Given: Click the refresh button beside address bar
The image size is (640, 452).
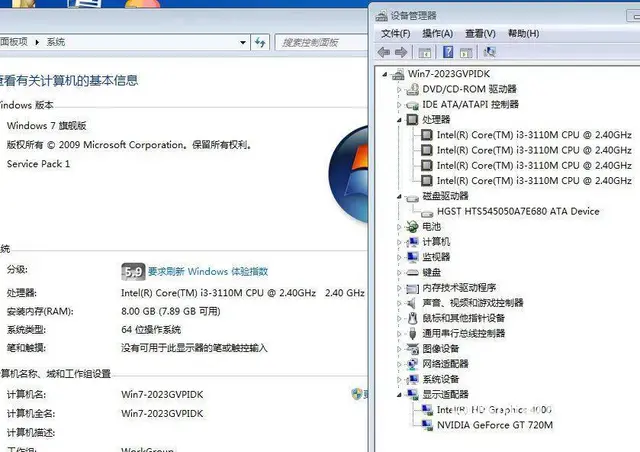Looking at the screenshot, I should (260, 42).
